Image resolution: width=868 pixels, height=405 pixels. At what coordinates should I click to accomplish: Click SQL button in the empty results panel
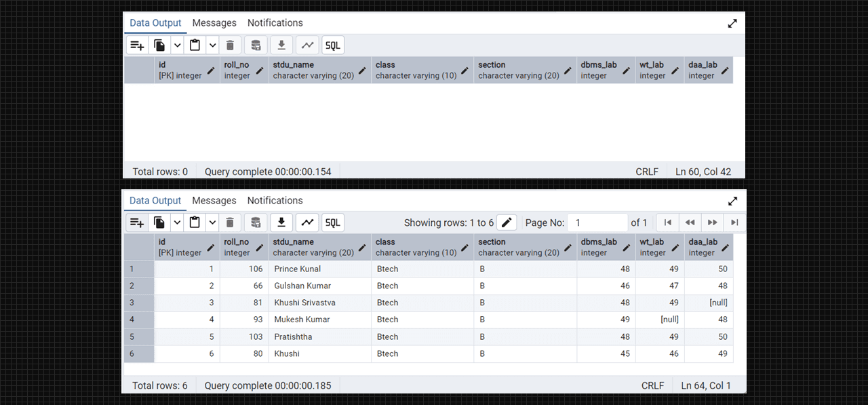pos(333,45)
